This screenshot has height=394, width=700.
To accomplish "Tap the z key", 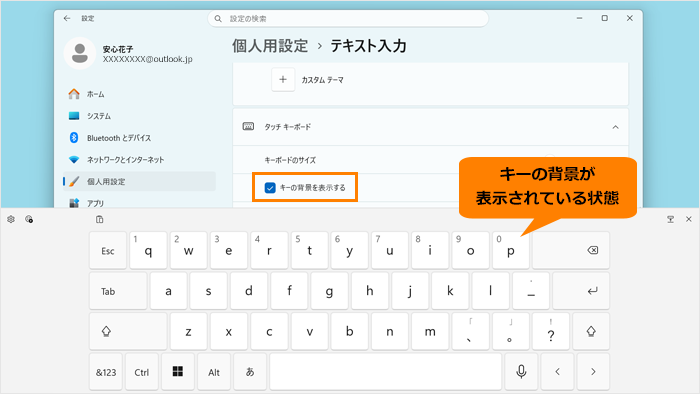I will (x=188, y=332).
